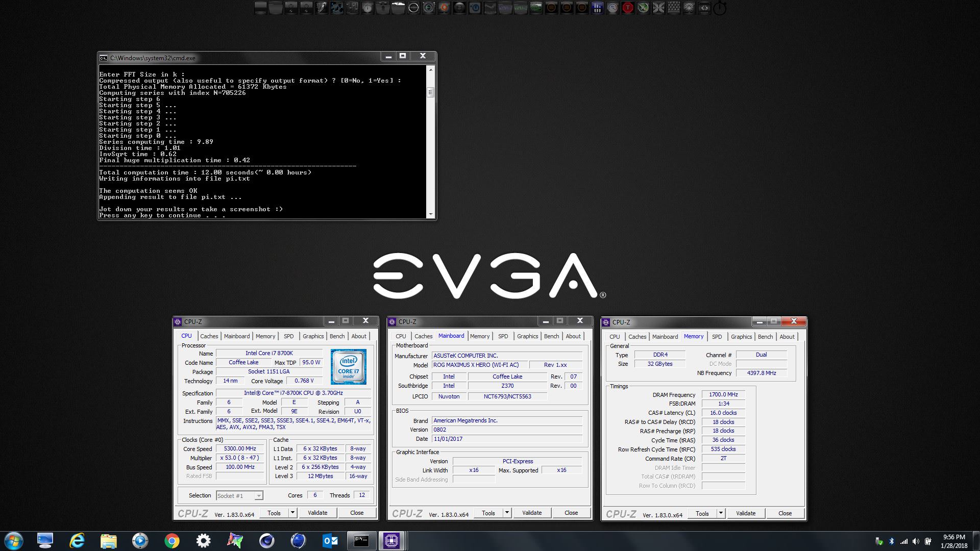This screenshot has height=551, width=980.
Task: Click the blue equalizer icon in top dock
Action: (x=597, y=8)
